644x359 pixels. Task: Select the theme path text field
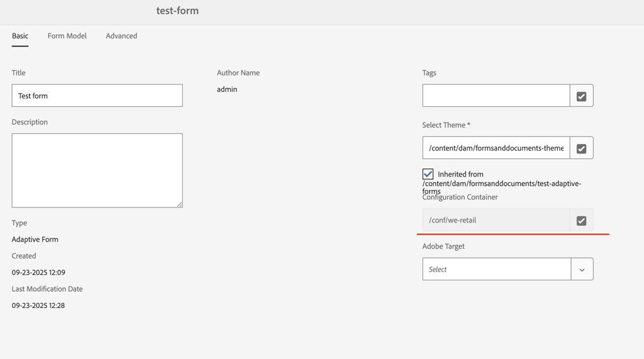[496, 148]
